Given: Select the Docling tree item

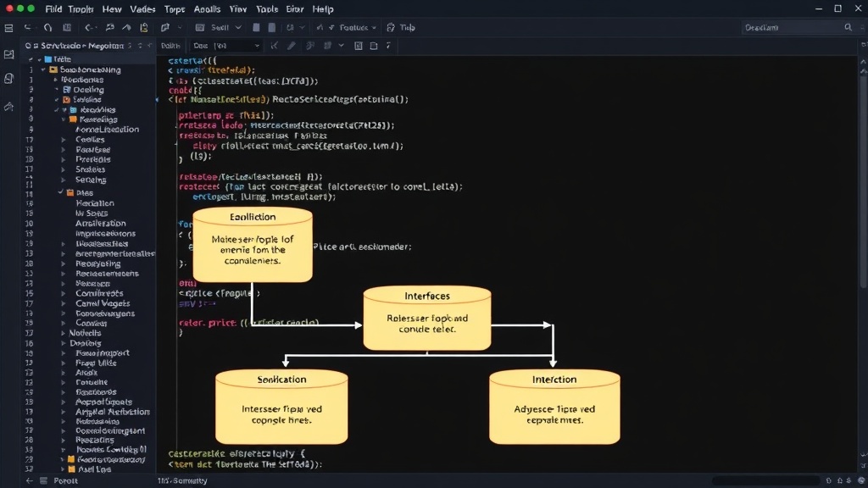Looking at the screenshot, I should (88, 90).
